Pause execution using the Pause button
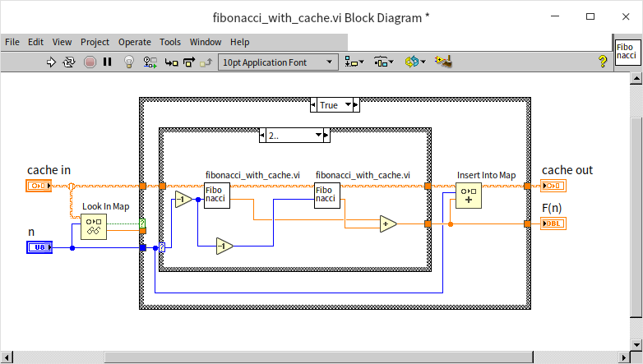This screenshot has width=643, height=364. tap(107, 62)
